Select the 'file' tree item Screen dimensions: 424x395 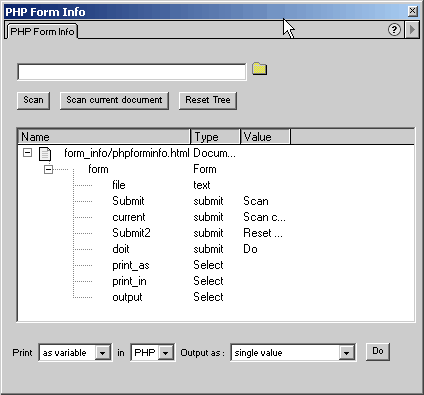coord(119,185)
